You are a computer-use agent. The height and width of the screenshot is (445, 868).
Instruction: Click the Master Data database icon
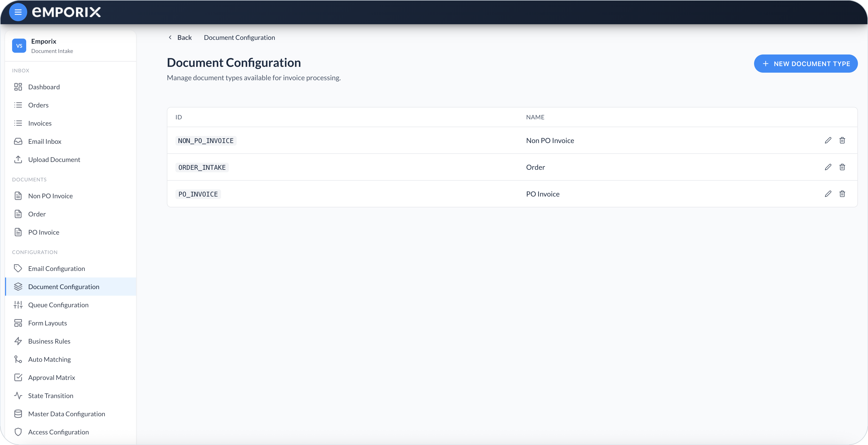tap(18, 414)
